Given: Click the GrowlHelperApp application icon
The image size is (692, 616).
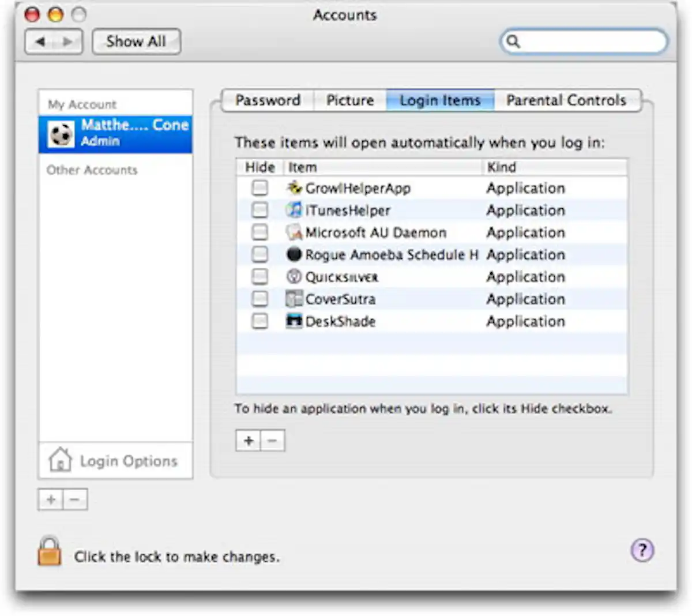Looking at the screenshot, I should [294, 187].
